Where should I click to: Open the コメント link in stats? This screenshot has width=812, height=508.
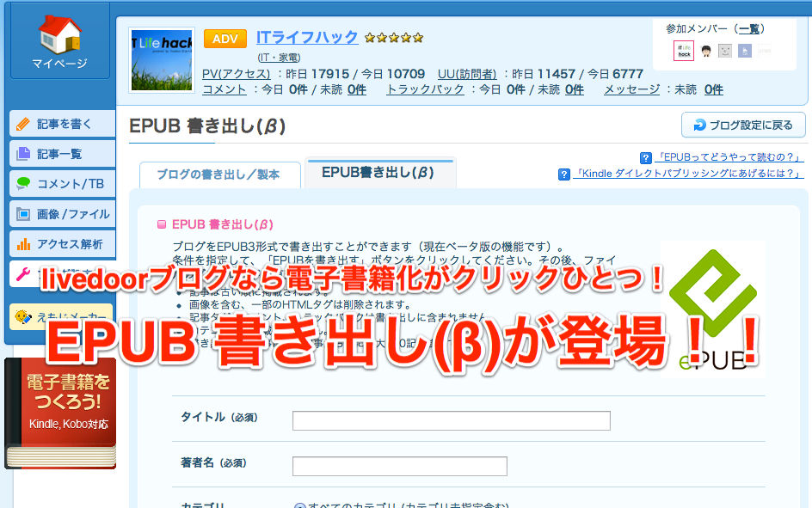[225, 89]
